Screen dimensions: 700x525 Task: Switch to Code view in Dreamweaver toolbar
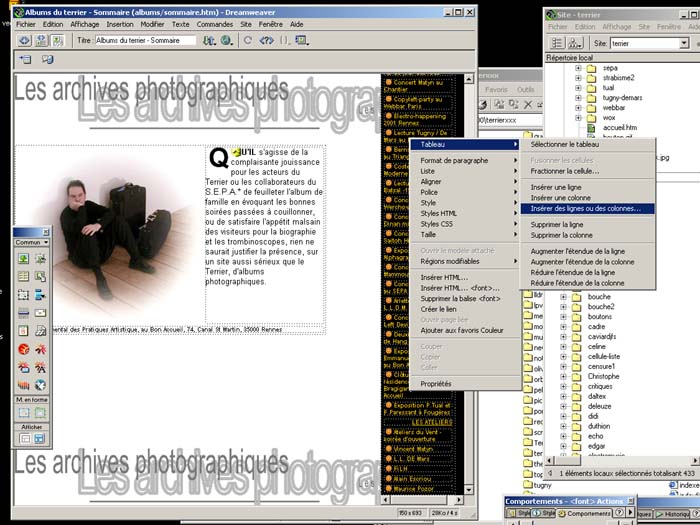tap(24, 41)
